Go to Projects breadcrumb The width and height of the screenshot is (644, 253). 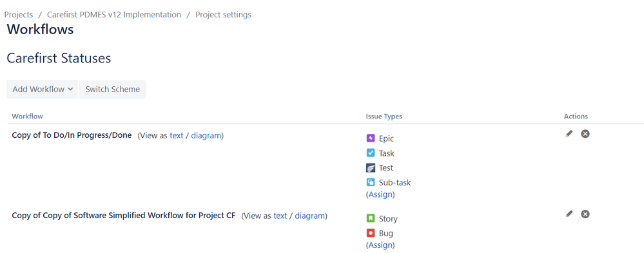(x=19, y=15)
